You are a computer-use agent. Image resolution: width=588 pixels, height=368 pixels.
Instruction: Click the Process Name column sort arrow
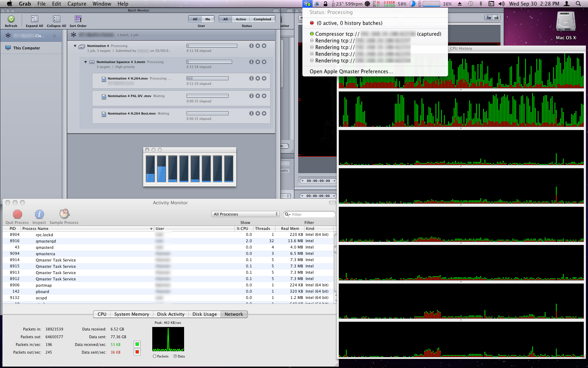pos(151,229)
